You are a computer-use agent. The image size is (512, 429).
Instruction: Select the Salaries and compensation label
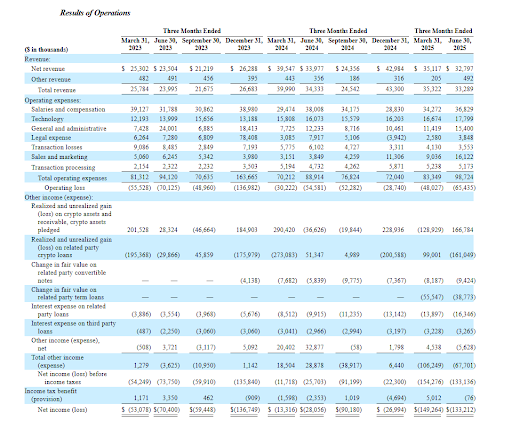tap(68, 109)
